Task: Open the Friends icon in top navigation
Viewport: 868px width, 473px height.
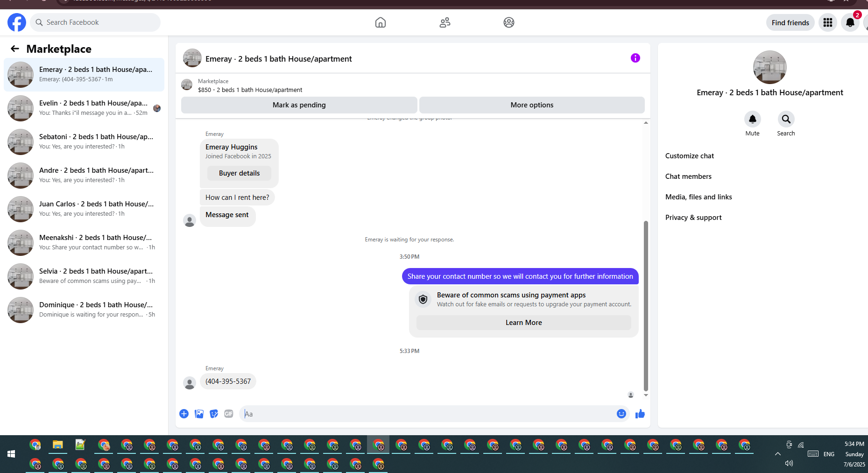Action: click(445, 22)
